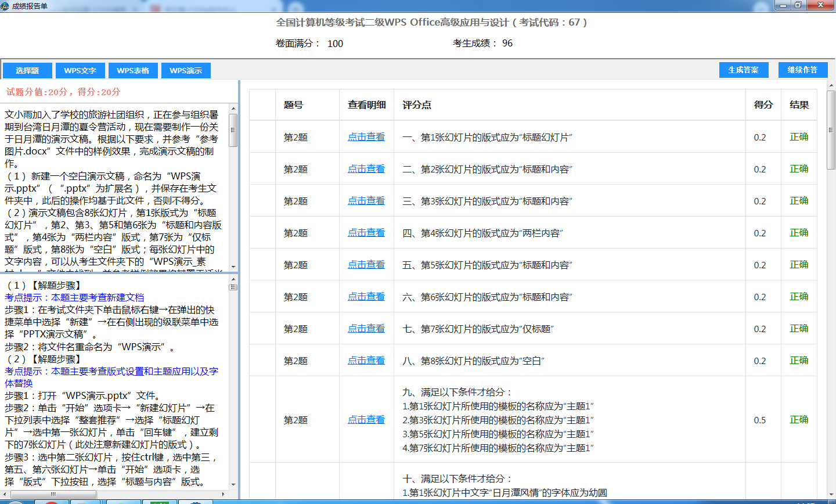Viewport: 836px width, 504px height.
Task: Click down arrow of 解题步骤 panel scrollbar
Action: coord(233,484)
